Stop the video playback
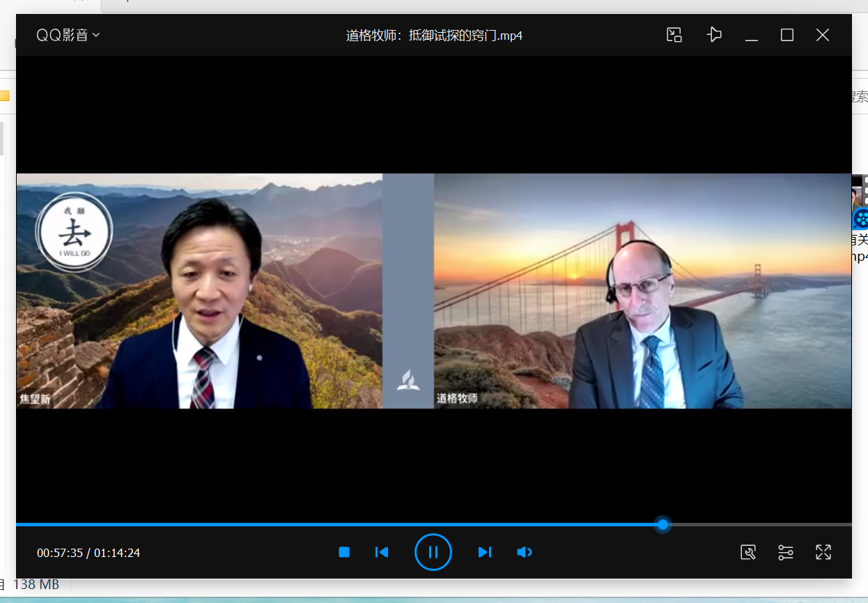Screen dimensions: 868x603 (x=344, y=552)
